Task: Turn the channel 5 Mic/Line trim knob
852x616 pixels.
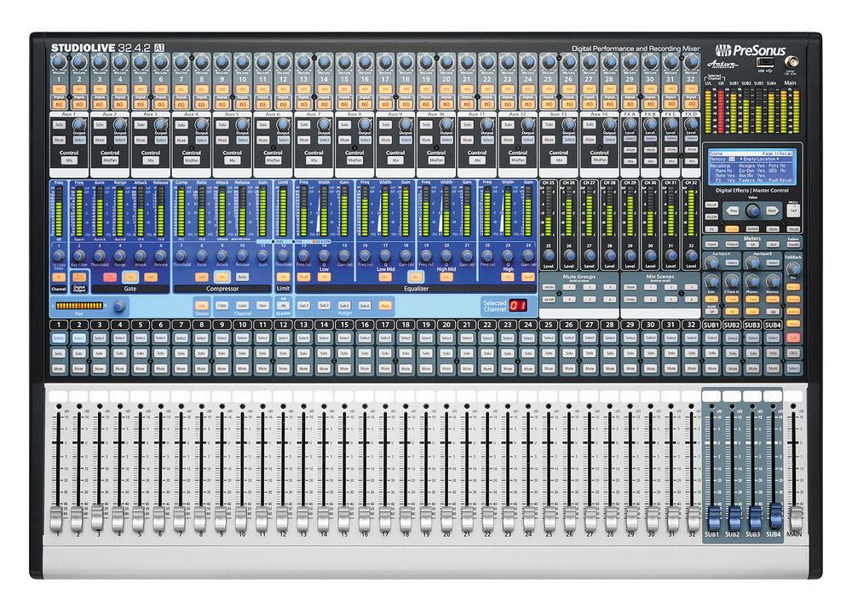Action: click(140, 63)
